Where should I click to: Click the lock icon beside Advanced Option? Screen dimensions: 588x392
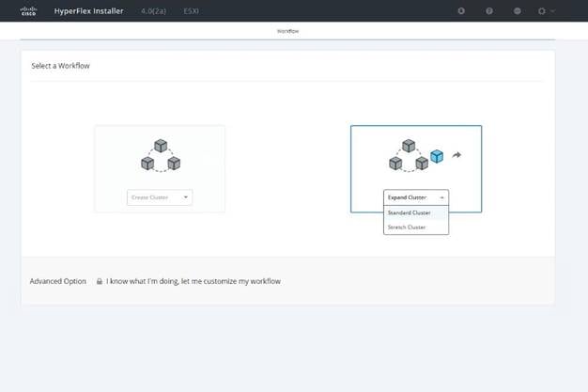(100, 281)
